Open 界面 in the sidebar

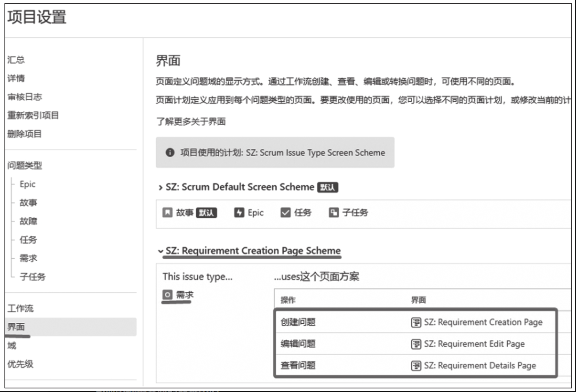71,327
